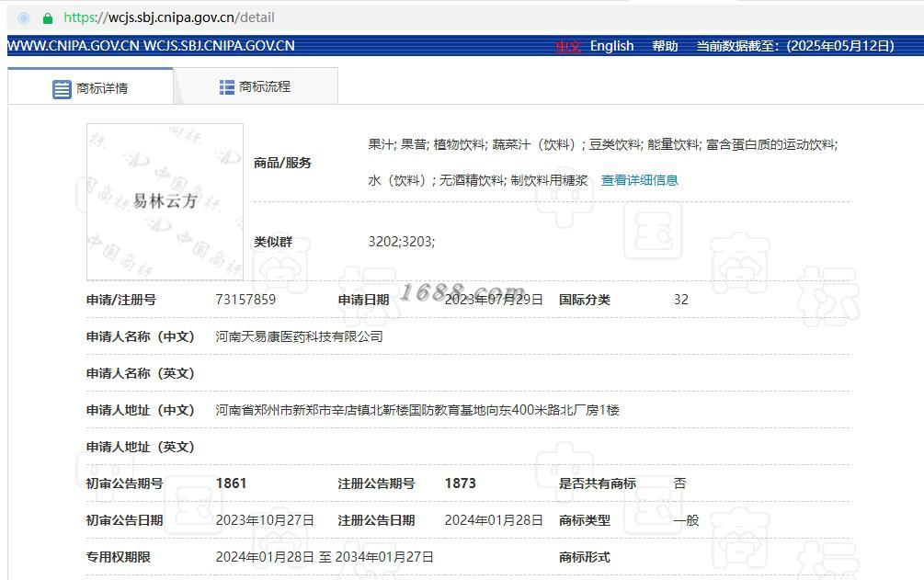The width and height of the screenshot is (924, 580).
Task: Switch language to English
Action: (611, 46)
